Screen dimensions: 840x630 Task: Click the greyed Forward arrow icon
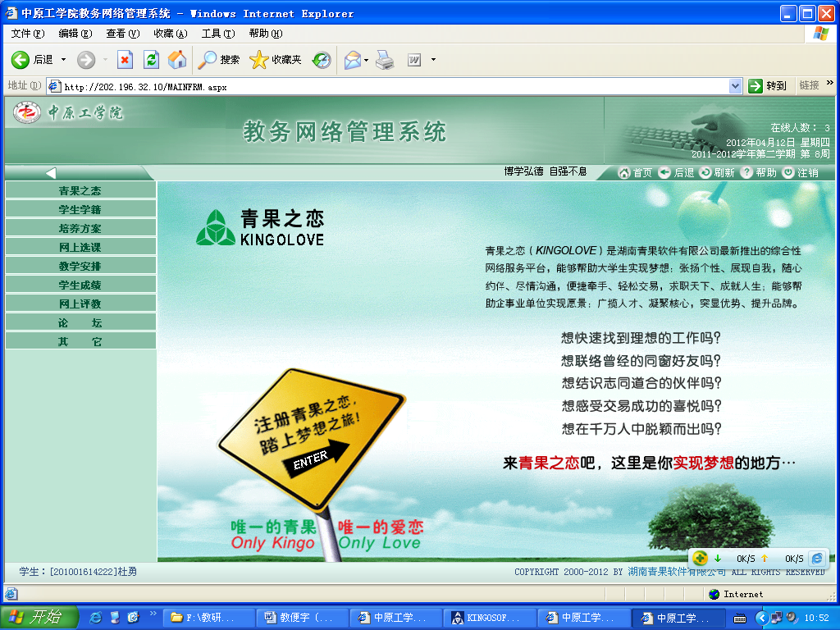(x=85, y=59)
